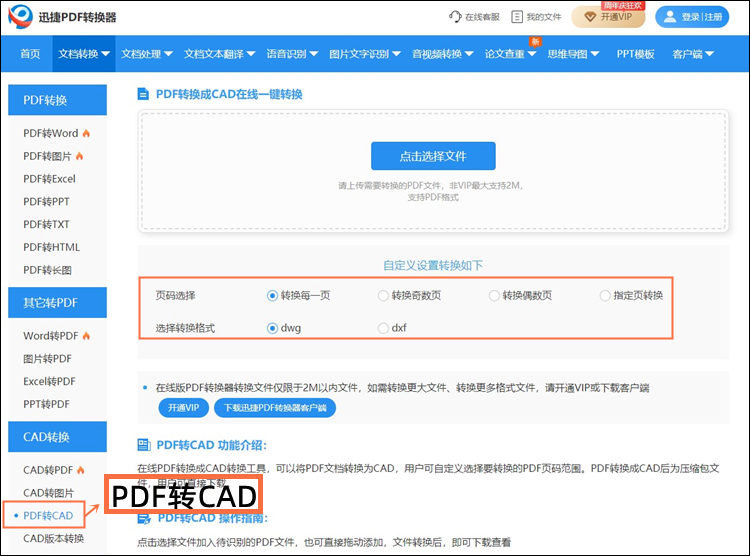The height and width of the screenshot is (556, 750).
Task: Open PDF转Excel in sidebar
Action: (49, 179)
